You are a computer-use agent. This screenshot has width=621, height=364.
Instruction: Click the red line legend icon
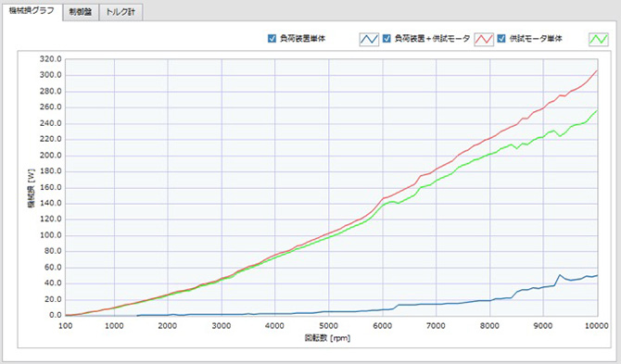(484, 39)
